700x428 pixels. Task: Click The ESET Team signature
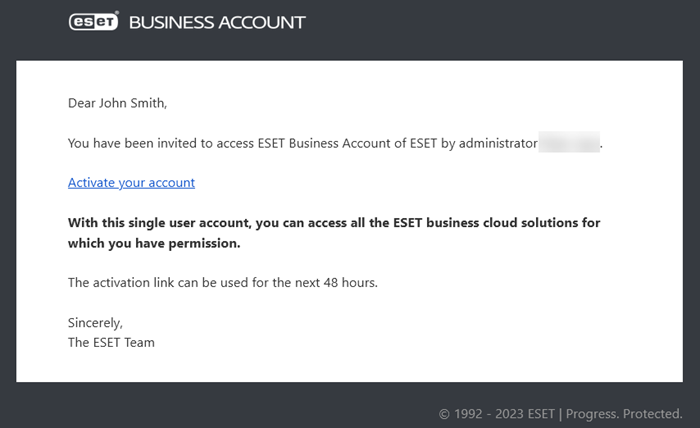[111, 342]
